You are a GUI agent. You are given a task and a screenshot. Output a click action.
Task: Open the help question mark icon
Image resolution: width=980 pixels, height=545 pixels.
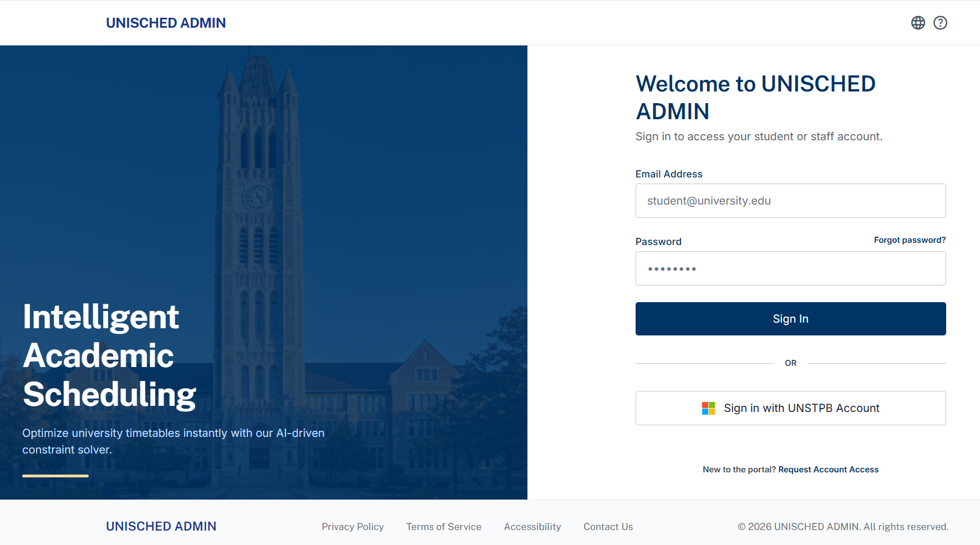click(x=940, y=23)
